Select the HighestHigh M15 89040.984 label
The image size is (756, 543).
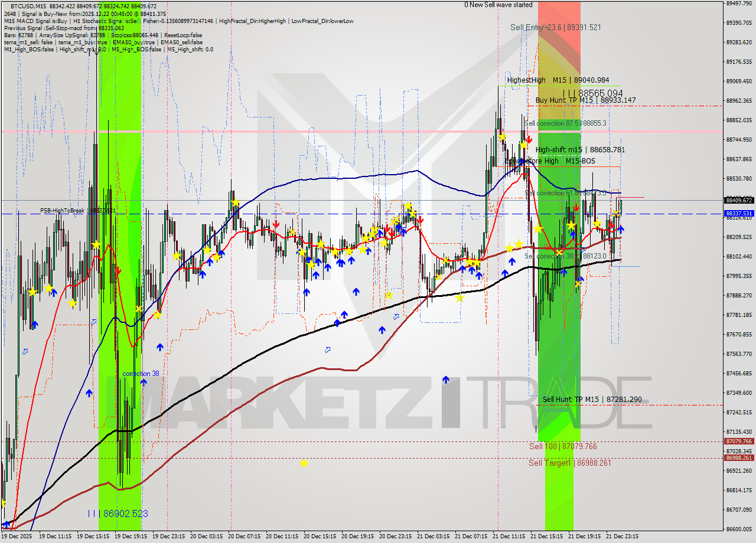coord(558,80)
